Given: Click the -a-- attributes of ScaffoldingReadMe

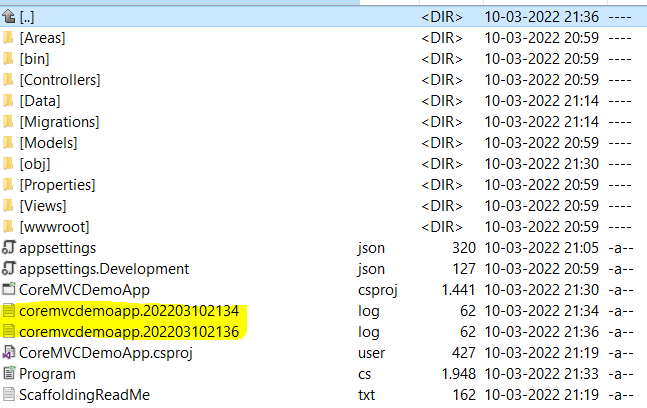Looking at the screenshot, I should click(621, 395).
